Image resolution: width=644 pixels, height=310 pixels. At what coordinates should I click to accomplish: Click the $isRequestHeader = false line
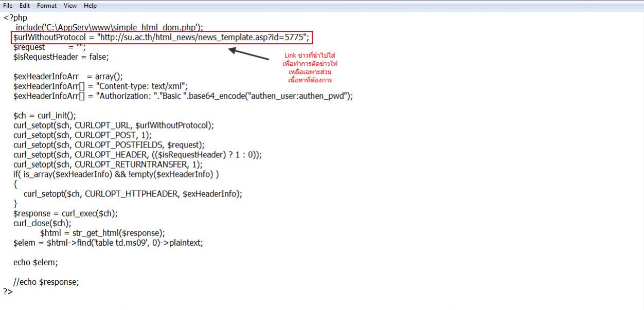[61, 57]
